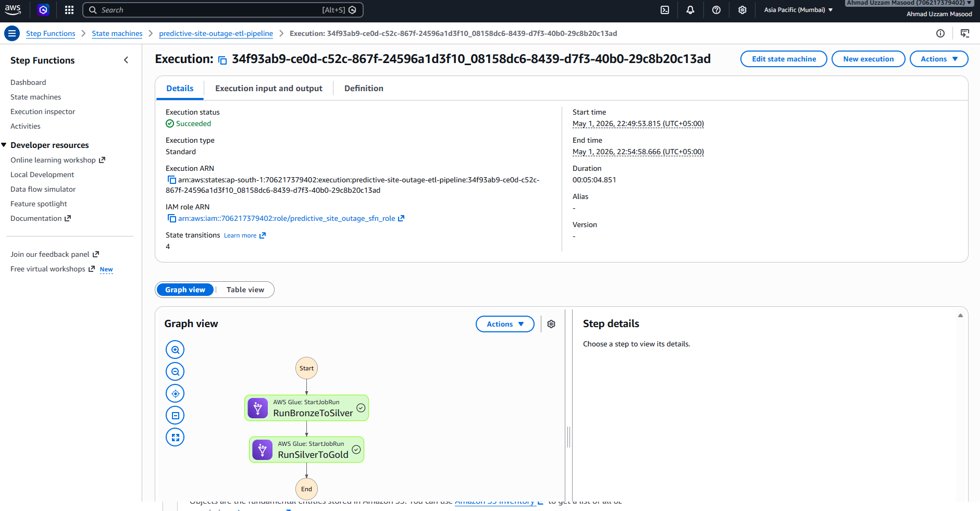Open the IAM role ARN link
Screen dimensions: 980x511
[287, 218]
